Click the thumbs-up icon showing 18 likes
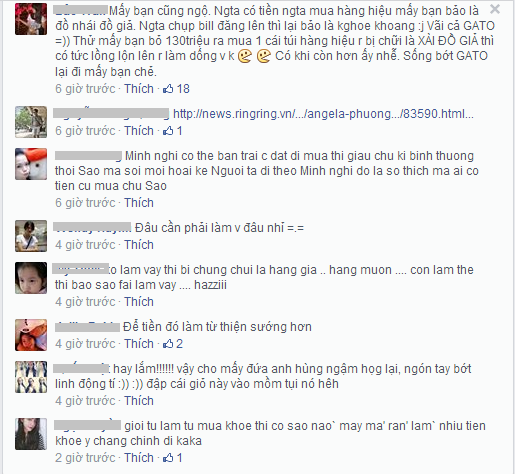This screenshot has height=474, width=515. [x=168, y=89]
